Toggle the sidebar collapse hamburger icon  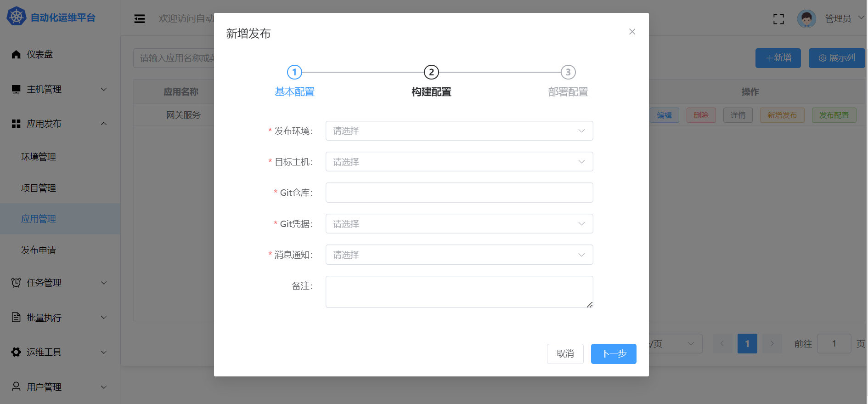tap(139, 18)
